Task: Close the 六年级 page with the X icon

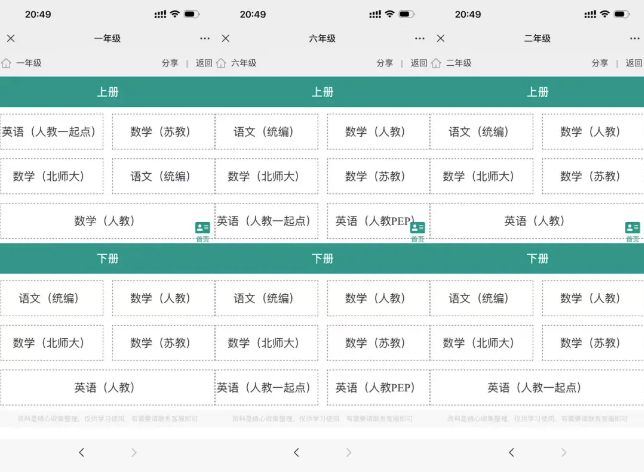Action: pyautogui.click(x=225, y=38)
